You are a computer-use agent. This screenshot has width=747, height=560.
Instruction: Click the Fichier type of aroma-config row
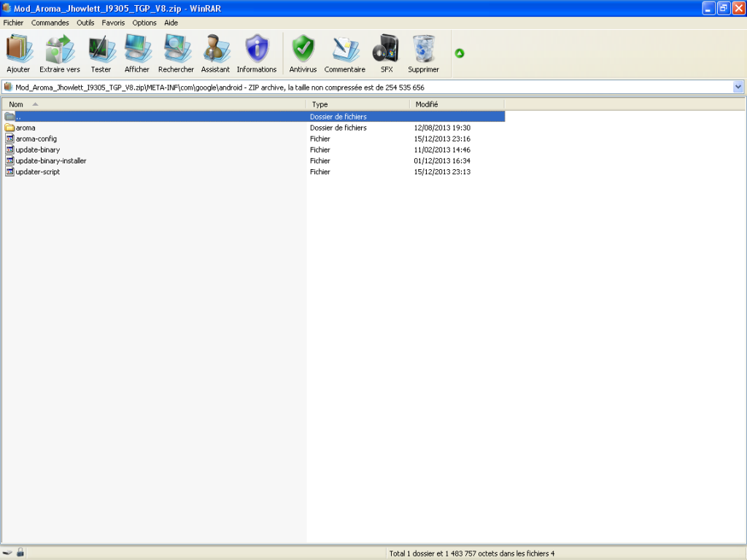[320, 139]
